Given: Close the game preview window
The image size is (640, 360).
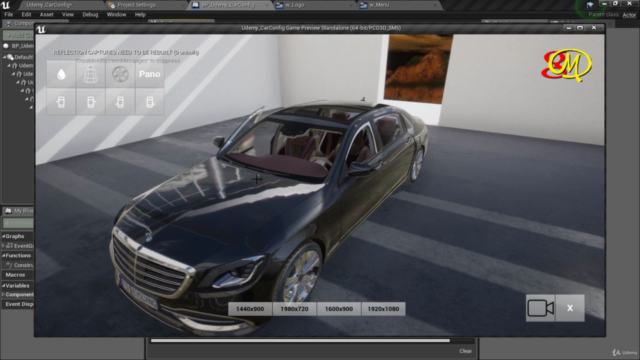Looking at the screenshot, I should (x=594, y=28).
